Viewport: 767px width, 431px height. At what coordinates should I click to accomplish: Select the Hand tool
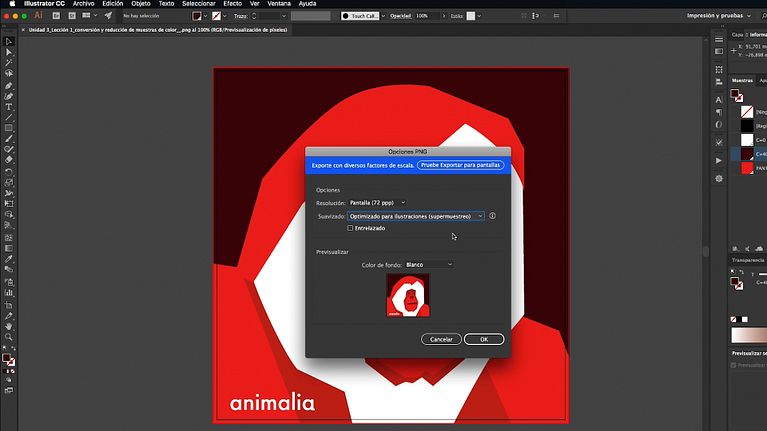[x=8, y=326]
